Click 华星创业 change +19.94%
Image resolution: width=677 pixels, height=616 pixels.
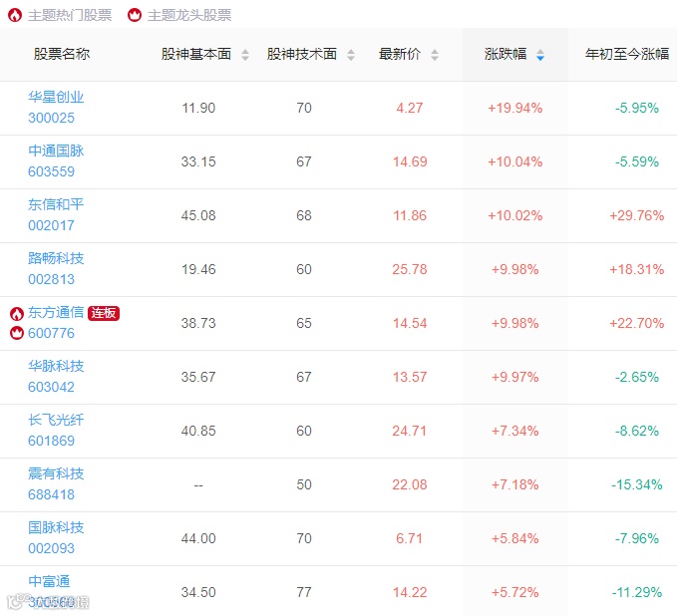tap(515, 108)
